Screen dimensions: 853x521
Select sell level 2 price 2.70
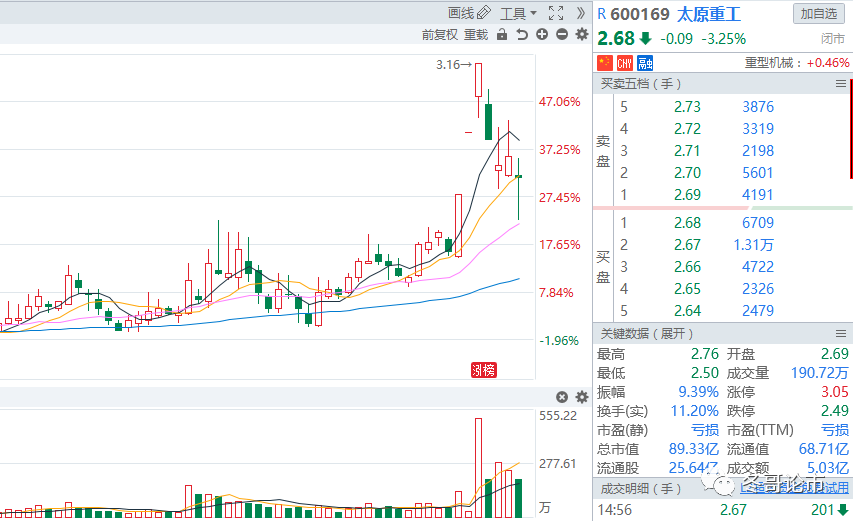(x=687, y=173)
